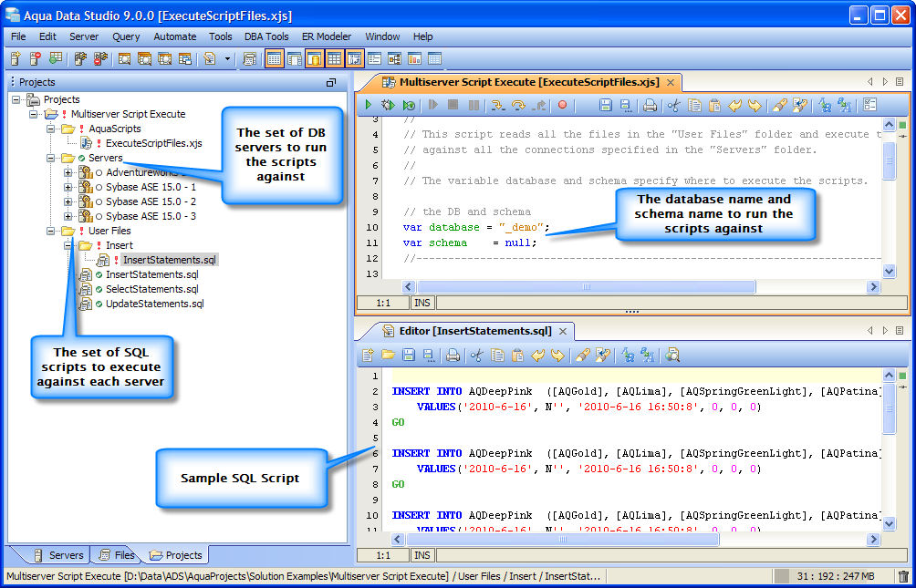The image size is (916, 588).
Task: Click the server icon with red minus badge
Action: [x=36, y=58]
